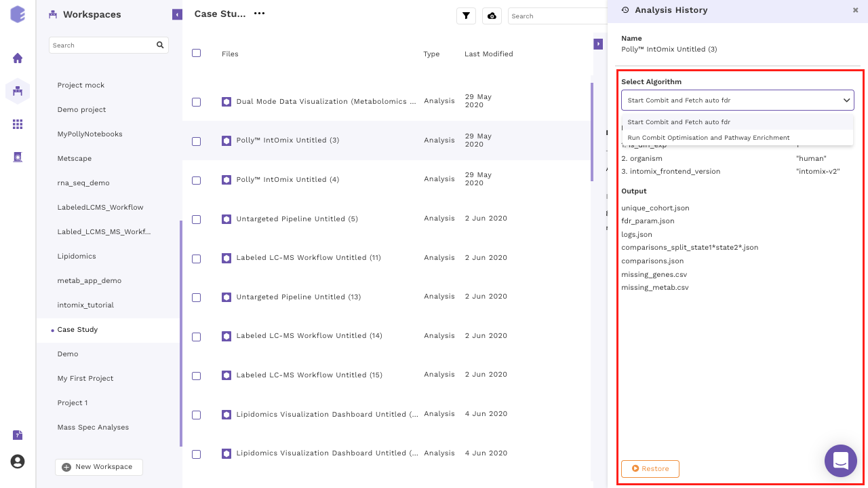The width and height of the screenshot is (868, 488).
Task: Open the Project mock workspace
Action: coord(81,86)
